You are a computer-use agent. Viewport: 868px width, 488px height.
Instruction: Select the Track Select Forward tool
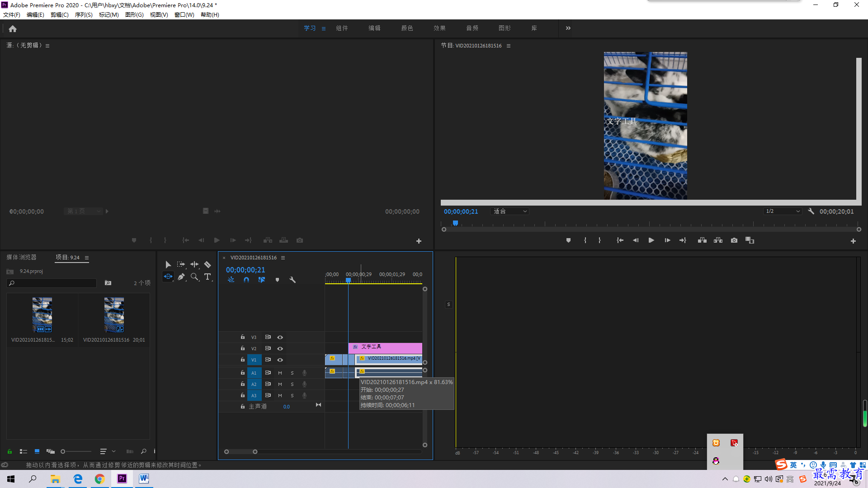181,264
